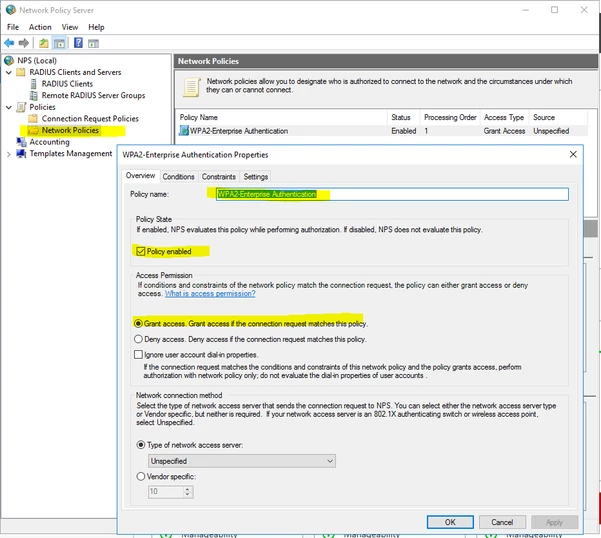Click the Forward arrow toolbar icon

(24, 43)
